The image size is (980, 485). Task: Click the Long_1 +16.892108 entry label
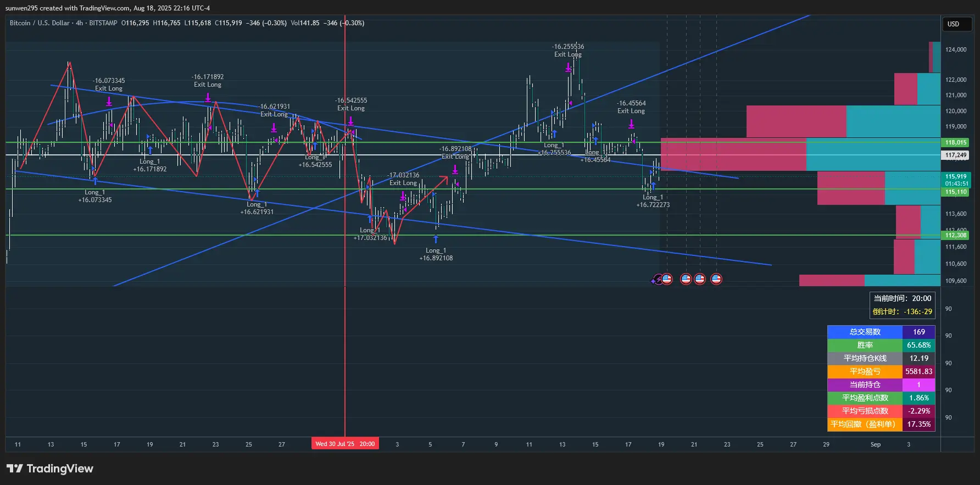coord(436,254)
